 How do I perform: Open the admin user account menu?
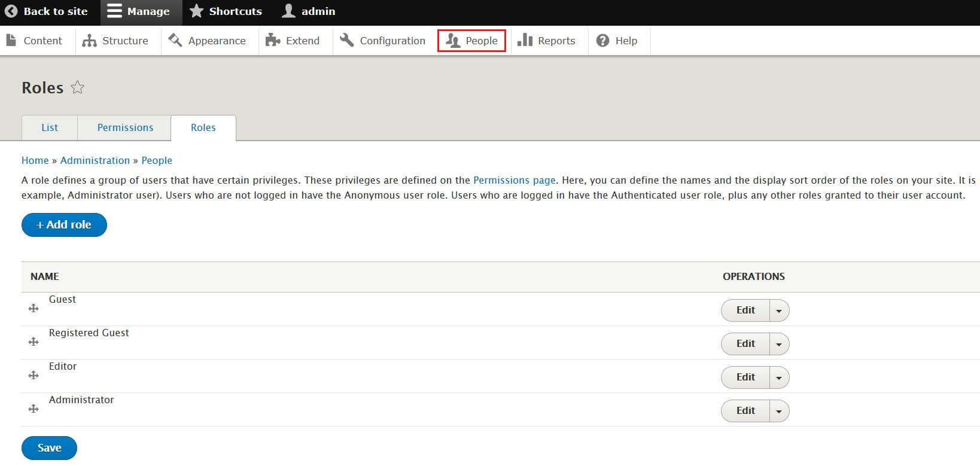pyautogui.click(x=309, y=11)
